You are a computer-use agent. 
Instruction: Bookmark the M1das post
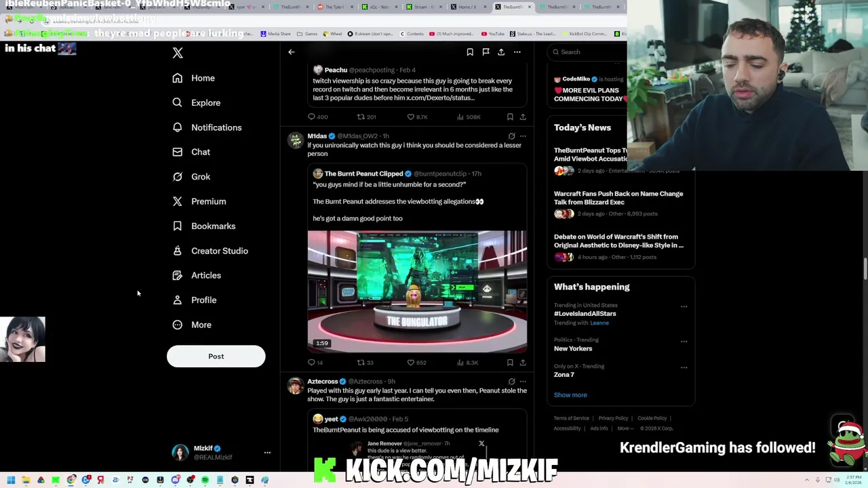tap(510, 363)
